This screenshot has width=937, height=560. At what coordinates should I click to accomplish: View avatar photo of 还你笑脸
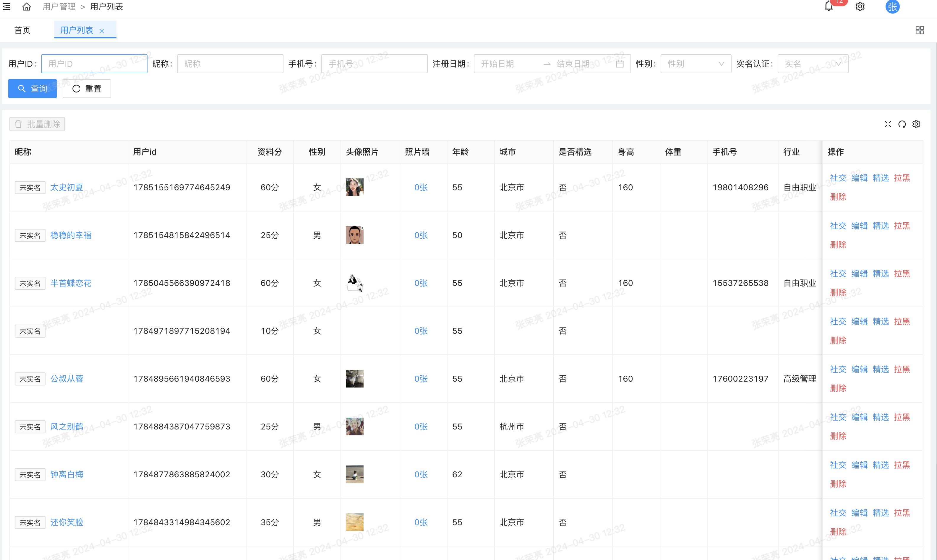[355, 522]
